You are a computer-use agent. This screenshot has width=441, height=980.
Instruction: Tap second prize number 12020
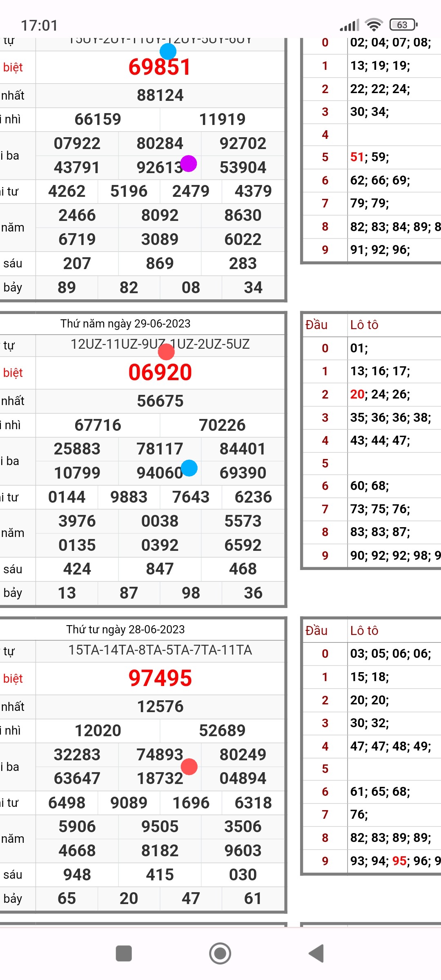click(98, 731)
